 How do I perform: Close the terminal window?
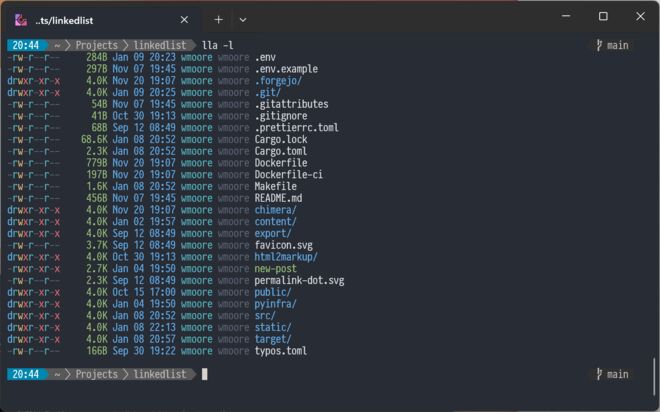tap(640, 16)
